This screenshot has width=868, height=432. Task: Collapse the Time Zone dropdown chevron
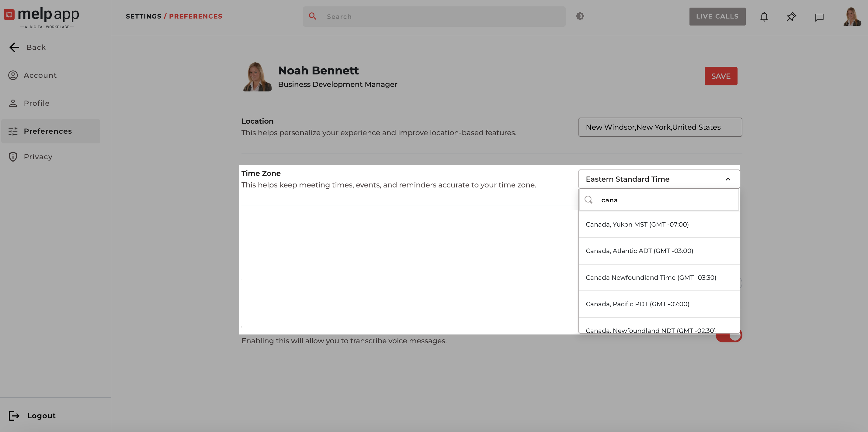tap(728, 180)
